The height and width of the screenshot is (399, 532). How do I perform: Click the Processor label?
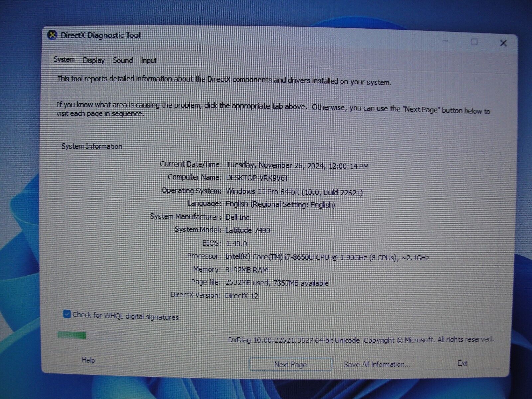[x=204, y=256]
